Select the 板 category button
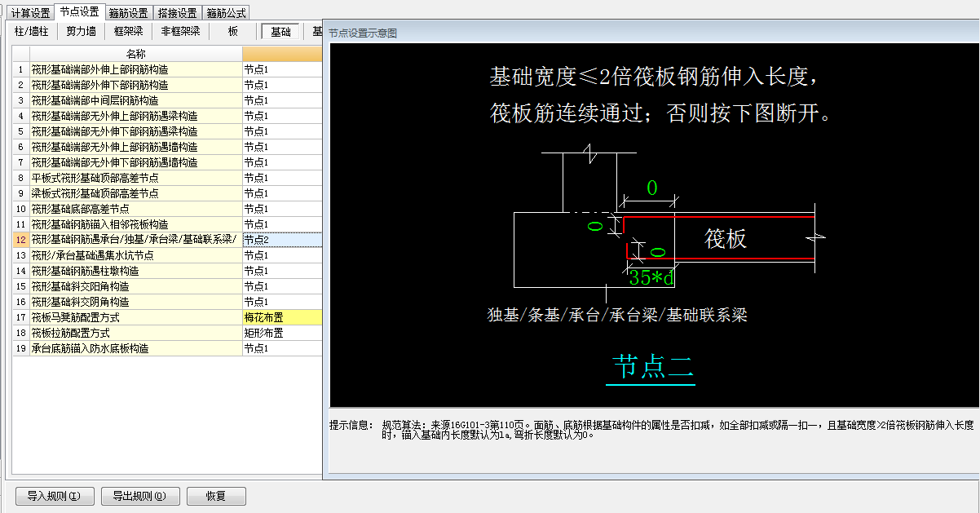 coord(233,32)
